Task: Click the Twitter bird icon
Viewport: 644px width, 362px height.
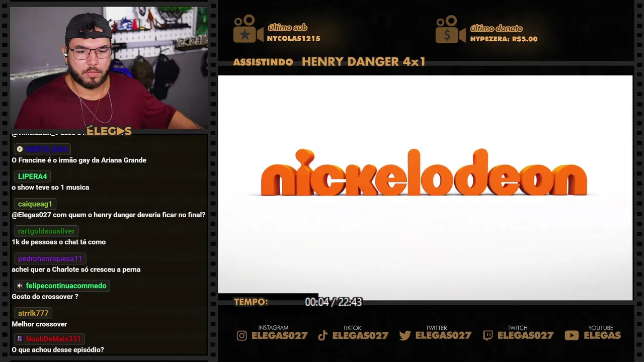Action: click(405, 335)
